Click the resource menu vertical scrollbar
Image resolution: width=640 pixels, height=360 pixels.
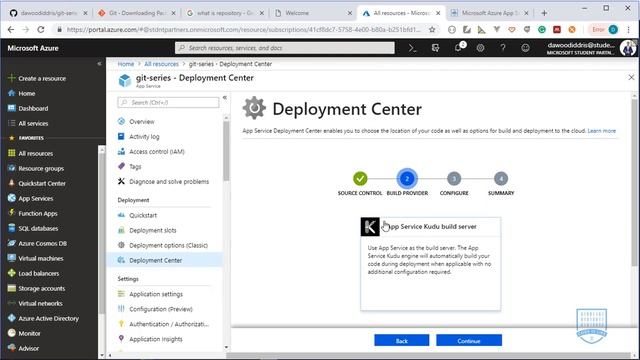(x=226, y=151)
